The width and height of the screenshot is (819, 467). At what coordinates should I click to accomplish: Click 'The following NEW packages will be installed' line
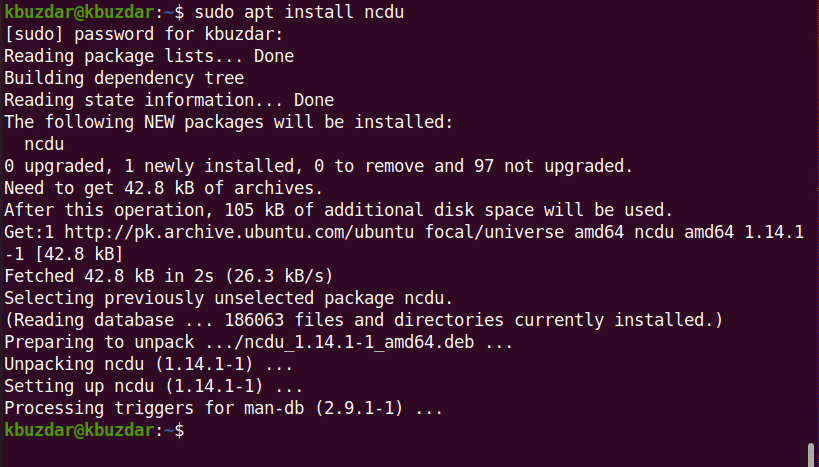click(x=229, y=123)
